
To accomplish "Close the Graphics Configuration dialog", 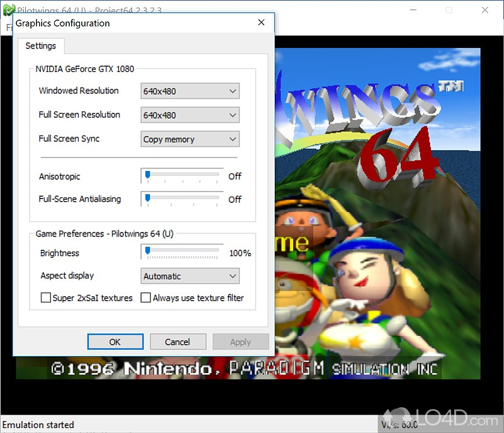I will (x=261, y=23).
